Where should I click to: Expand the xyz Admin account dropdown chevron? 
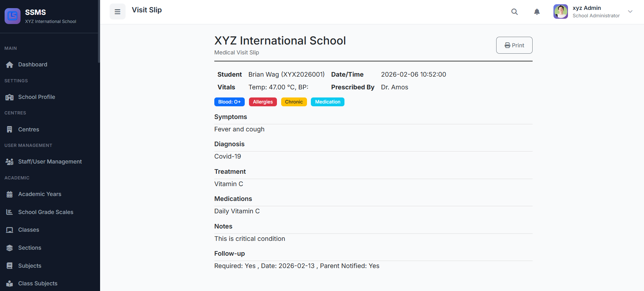pyautogui.click(x=630, y=12)
